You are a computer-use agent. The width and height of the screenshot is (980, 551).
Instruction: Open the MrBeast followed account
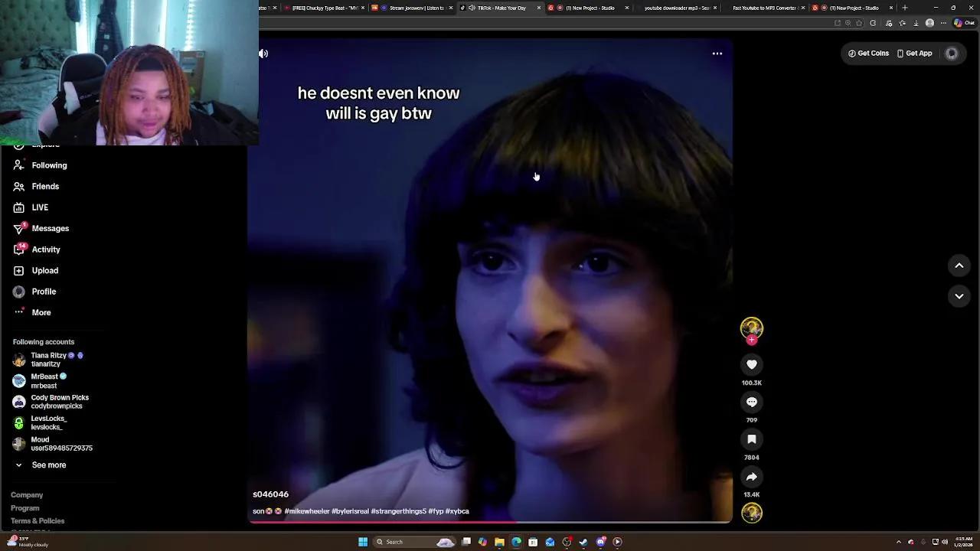40,381
